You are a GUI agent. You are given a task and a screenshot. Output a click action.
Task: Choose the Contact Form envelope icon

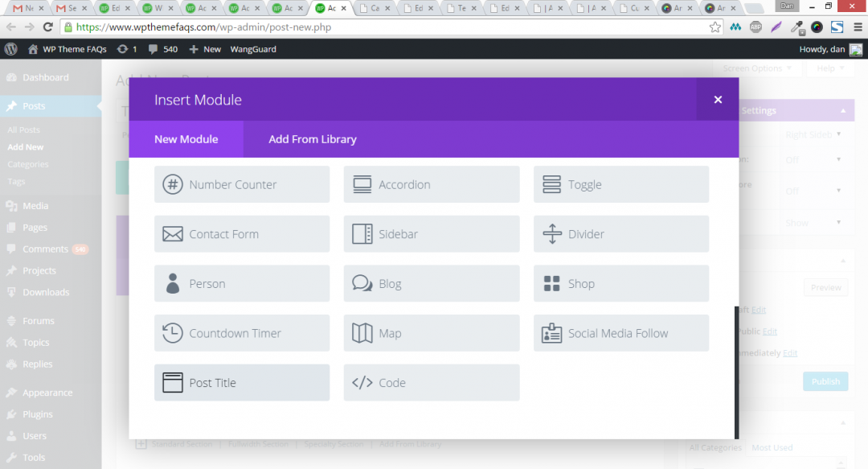172,234
